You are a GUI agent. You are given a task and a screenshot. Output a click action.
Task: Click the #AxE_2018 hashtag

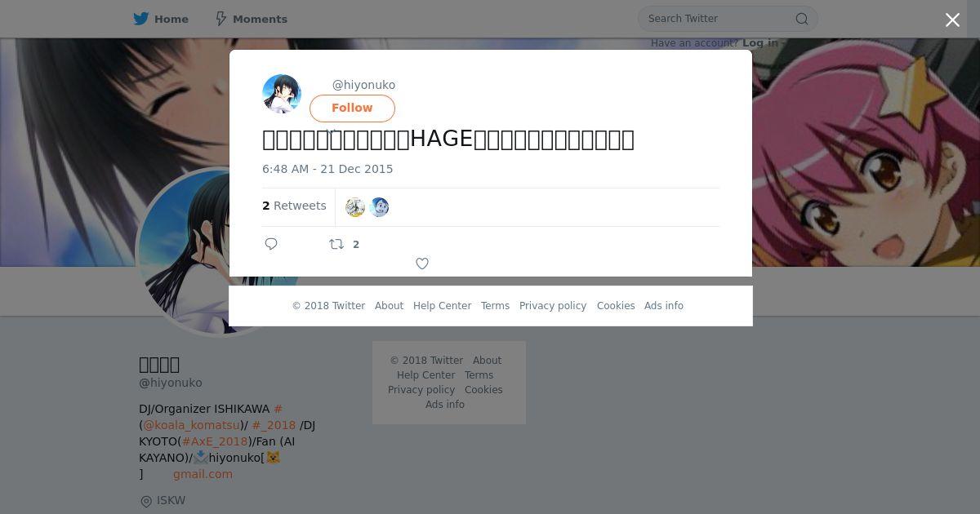tap(215, 441)
